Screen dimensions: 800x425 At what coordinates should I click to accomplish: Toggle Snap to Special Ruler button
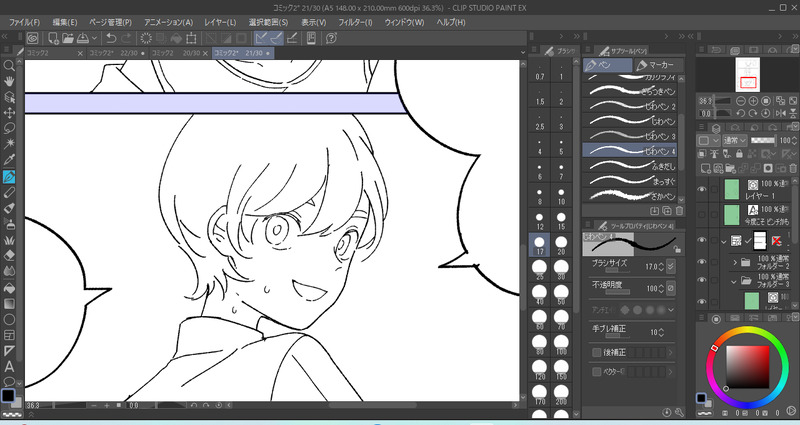pyautogui.click(x=276, y=38)
